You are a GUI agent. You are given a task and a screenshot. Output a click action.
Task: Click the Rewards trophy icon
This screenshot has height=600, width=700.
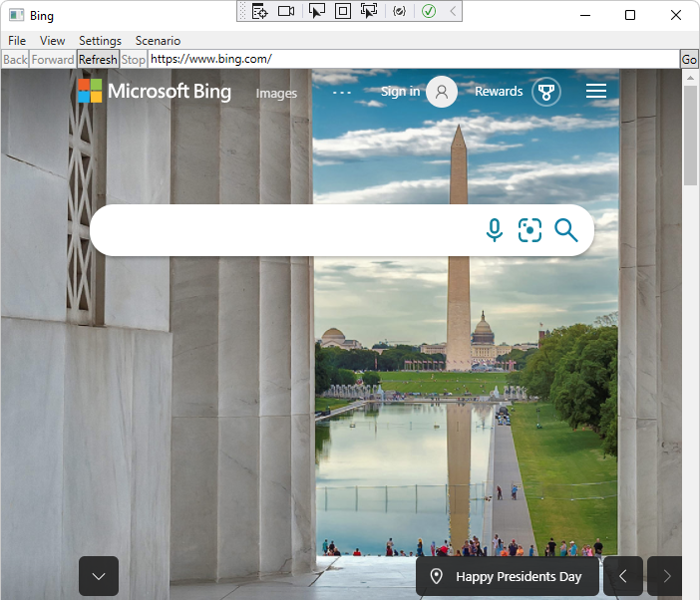click(x=545, y=92)
